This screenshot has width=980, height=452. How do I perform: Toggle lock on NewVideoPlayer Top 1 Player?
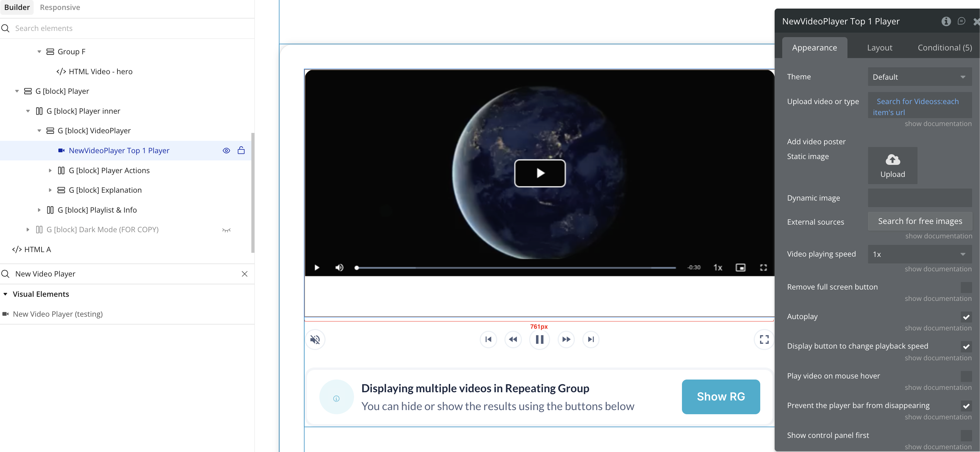(241, 150)
